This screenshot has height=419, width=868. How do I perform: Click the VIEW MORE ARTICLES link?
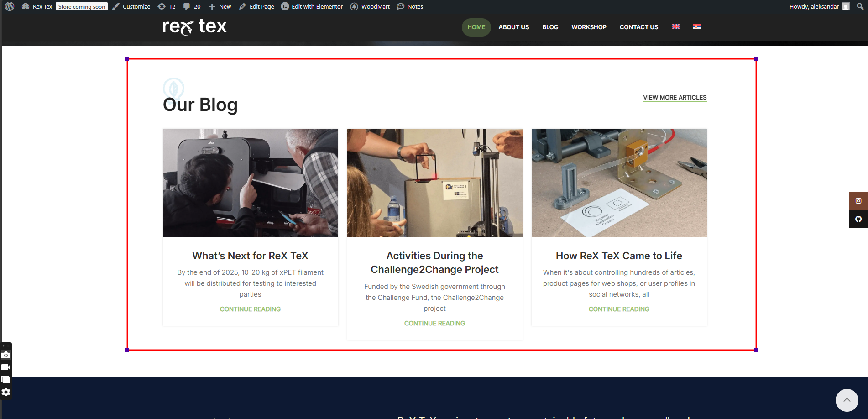tap(675, 98)
